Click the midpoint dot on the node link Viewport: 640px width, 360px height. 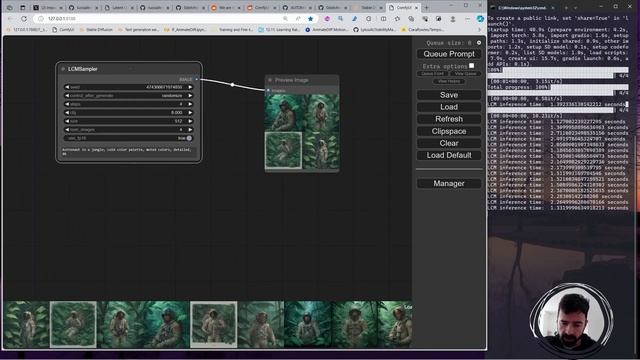[x=232, y=84]
